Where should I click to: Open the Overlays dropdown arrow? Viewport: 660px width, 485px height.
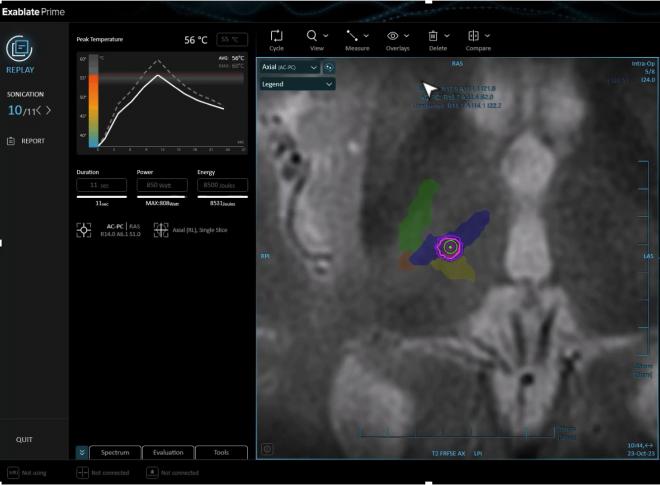point(407,36)
